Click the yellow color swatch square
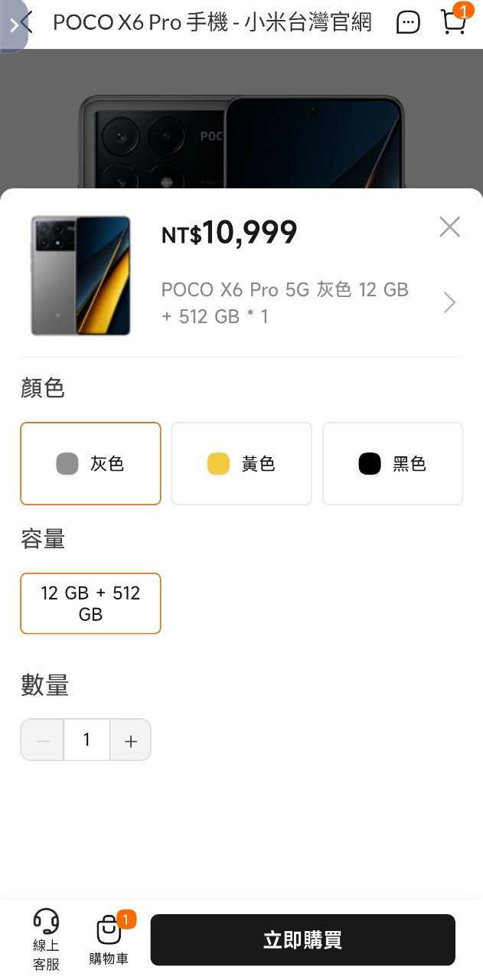The width and height of the screenshot is (483, 980). (x=218, y=464)
